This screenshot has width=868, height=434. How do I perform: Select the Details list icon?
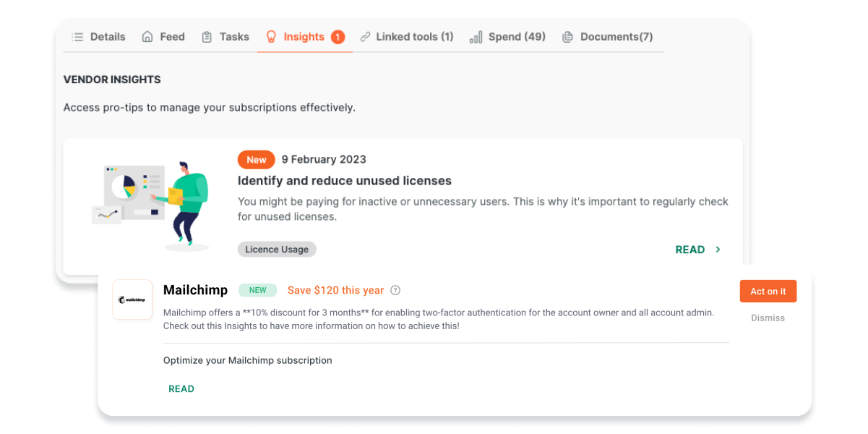point(78,36)
